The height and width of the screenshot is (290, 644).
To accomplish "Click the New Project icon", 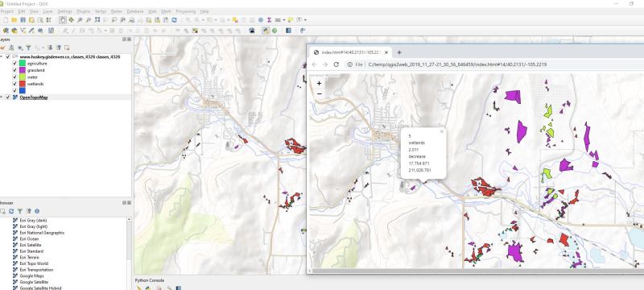I will point(6,19).
